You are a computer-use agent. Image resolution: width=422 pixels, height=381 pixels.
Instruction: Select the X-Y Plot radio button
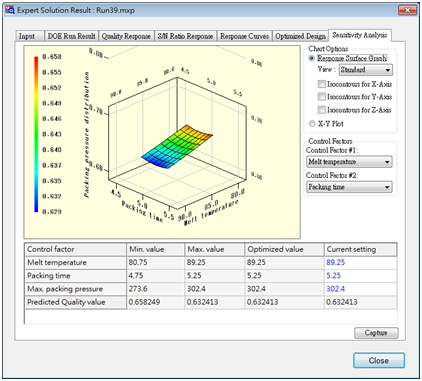(x=312, y=124)
